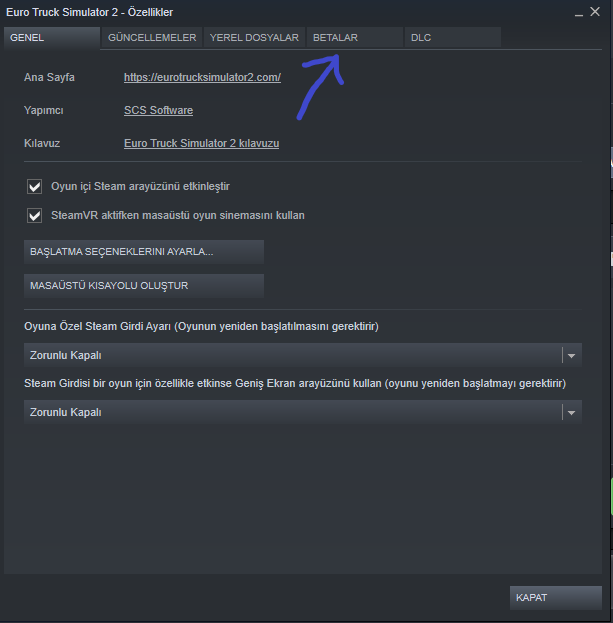Expand the Geniş Ekran arayüzü dropdown
The width and height of the screenshot is (613, 623).
(303, 412)
